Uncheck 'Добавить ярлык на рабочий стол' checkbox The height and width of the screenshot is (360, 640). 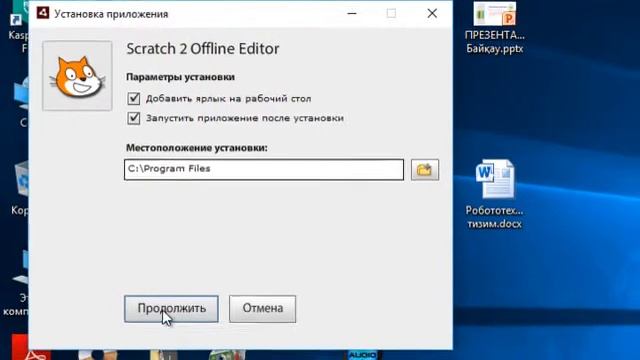(x=134, y=99)
